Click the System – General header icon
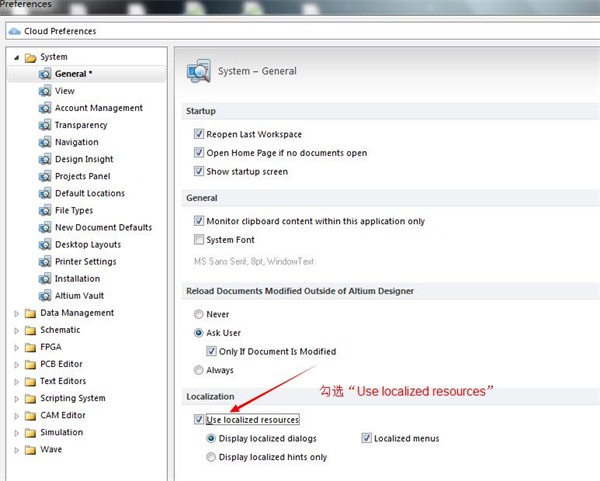600x481 pixels. 199,71
